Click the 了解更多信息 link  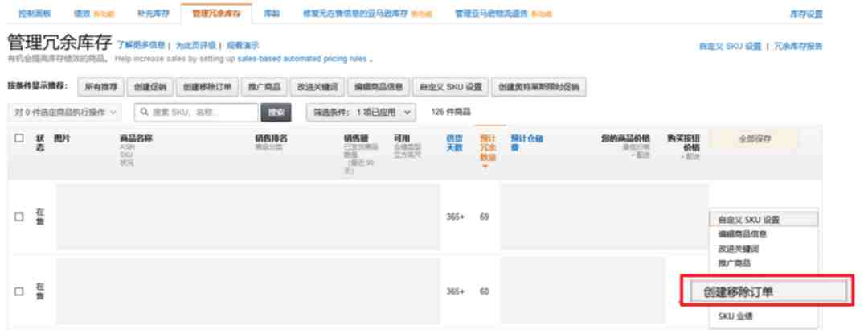141,46
